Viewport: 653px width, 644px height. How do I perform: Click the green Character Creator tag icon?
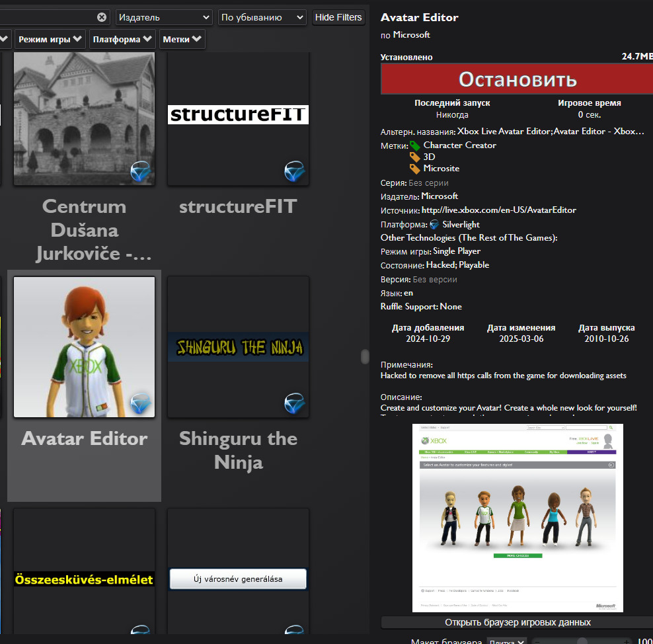pos(415,145)
